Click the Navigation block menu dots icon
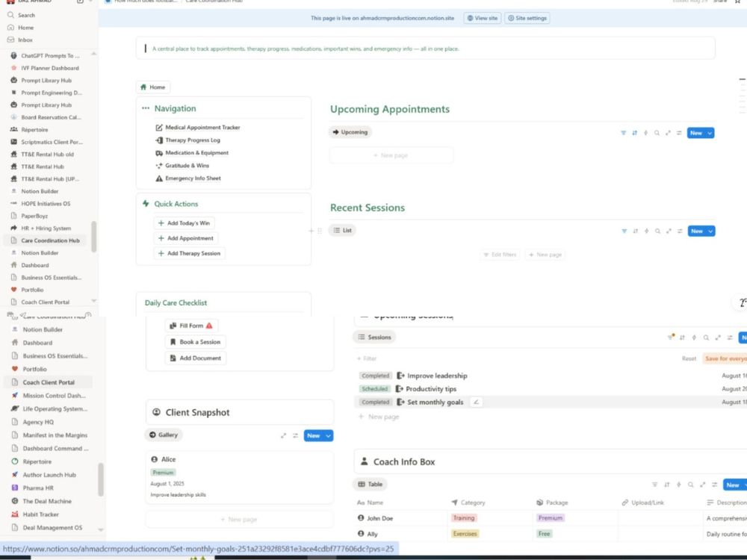Image resolution: width=747 pixels, height=560 pixels. coord(146,108)
